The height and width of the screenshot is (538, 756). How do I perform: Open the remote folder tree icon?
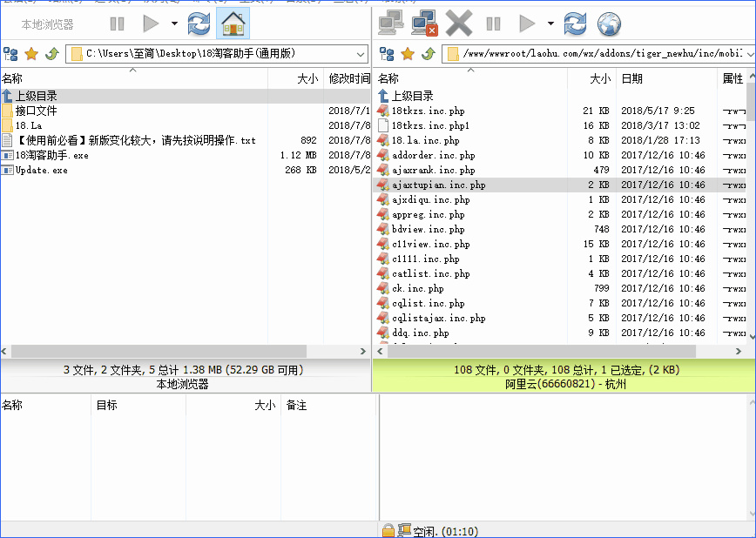(x=388, y=54)
